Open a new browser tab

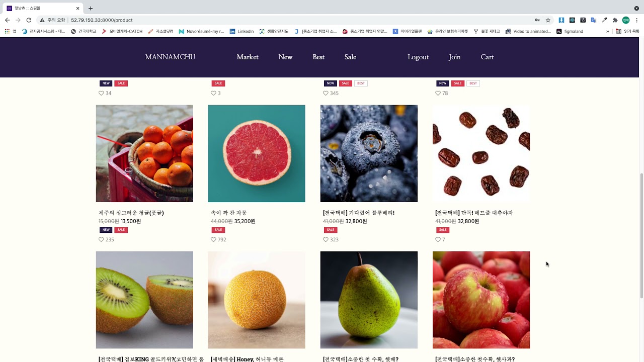click(x=91, y=8)
